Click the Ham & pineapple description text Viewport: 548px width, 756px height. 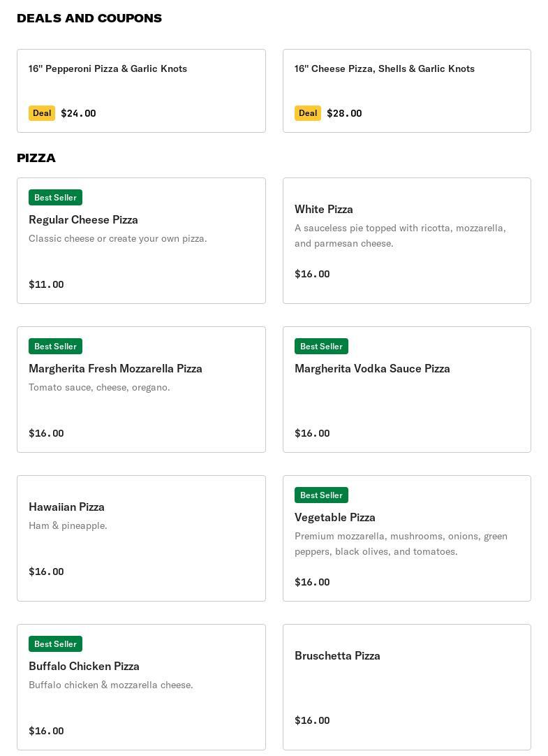(x=68, y=525)
